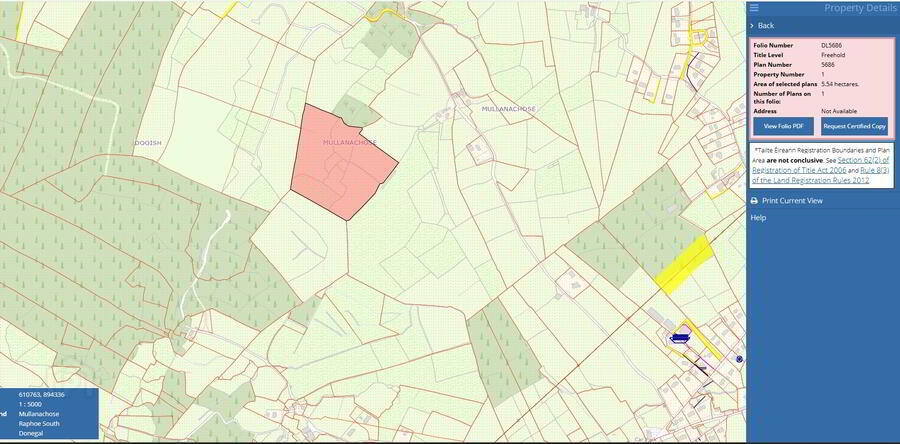The height and width of the screenshot is (444, 900).
Task: Click Request Certified Copy button
Action: tap(854, 126)
